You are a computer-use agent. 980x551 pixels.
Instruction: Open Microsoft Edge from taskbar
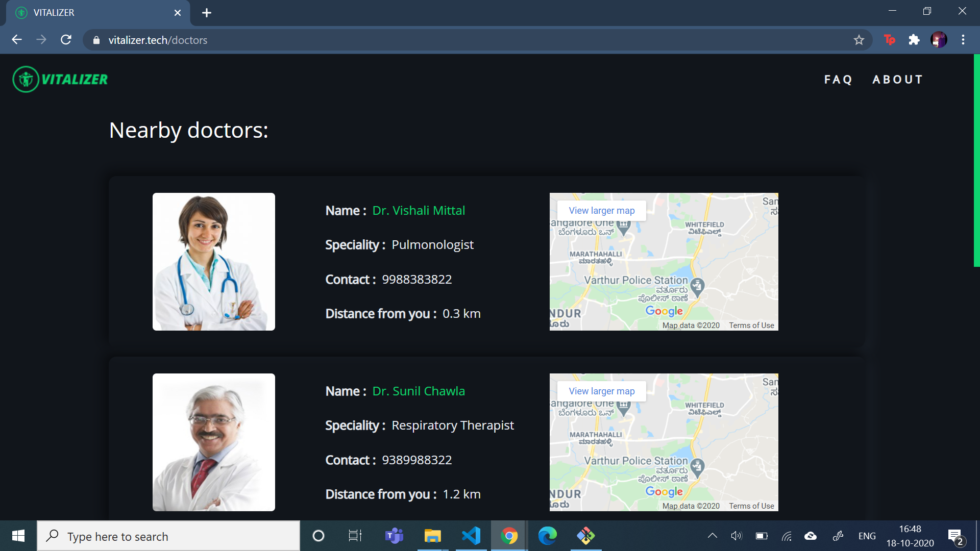(547, 536)
